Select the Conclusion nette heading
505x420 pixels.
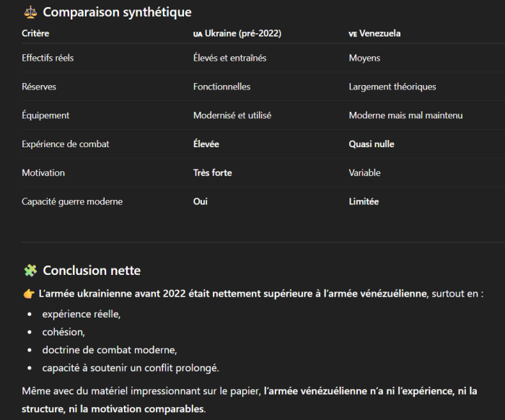(92, 271)
